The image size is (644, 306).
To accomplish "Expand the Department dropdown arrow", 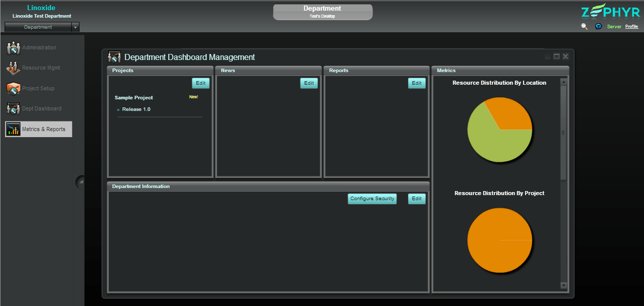I will point(75,27).
